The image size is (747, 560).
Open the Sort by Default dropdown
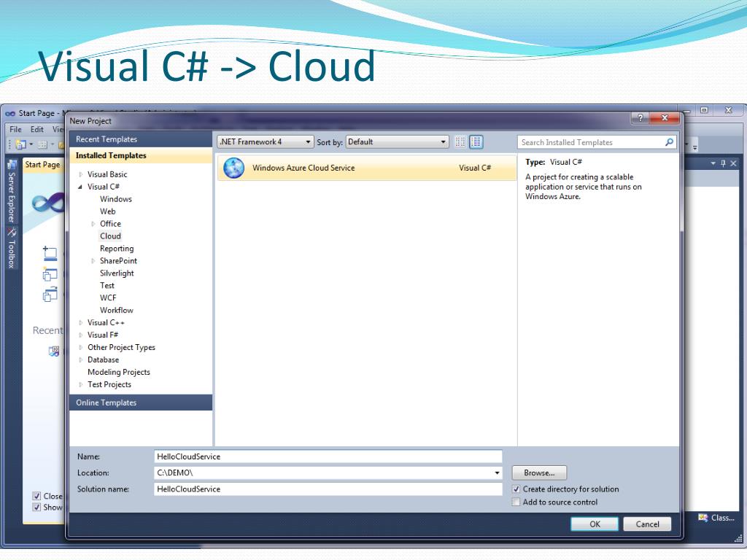click(398, 142)
